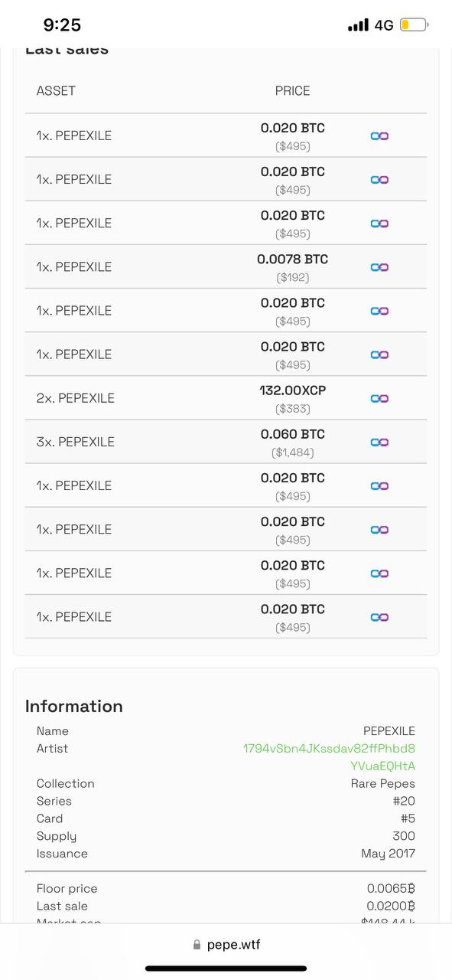
Task: Open chain link icon for $192 sale
Action: coord(379,267)
